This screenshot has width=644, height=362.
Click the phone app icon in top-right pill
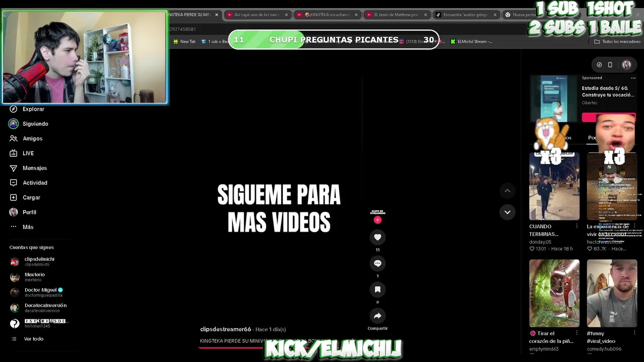[610, 65]
